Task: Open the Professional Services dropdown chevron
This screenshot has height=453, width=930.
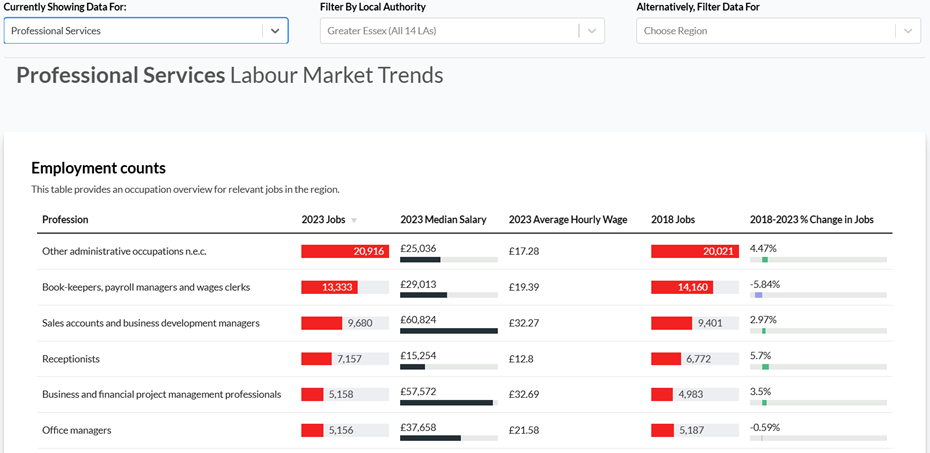Action: (x=275, y=31)
